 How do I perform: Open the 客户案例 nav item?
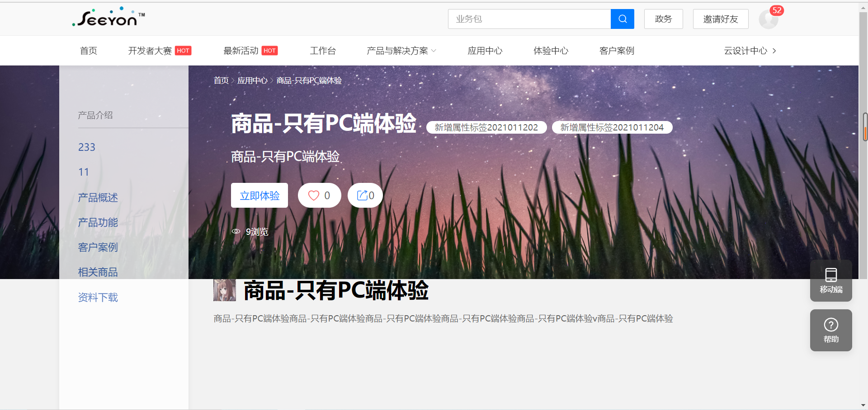click(617, 51)
